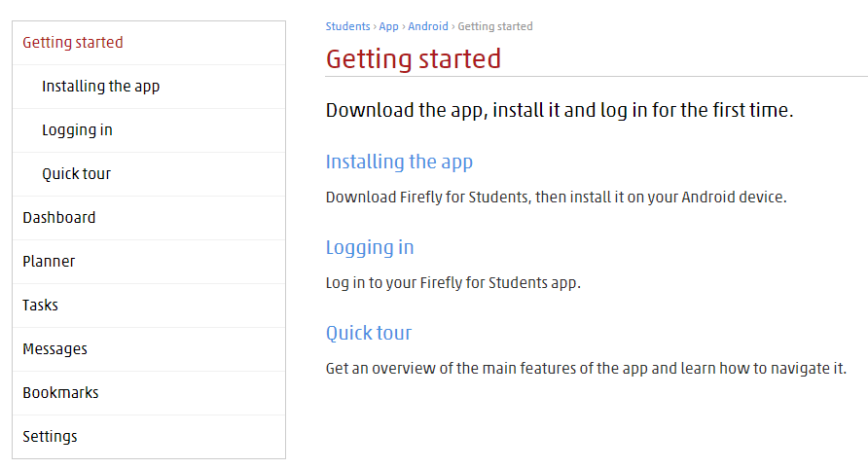
Task: Select Installing the app sidebar item
Action: click(149, 87)
